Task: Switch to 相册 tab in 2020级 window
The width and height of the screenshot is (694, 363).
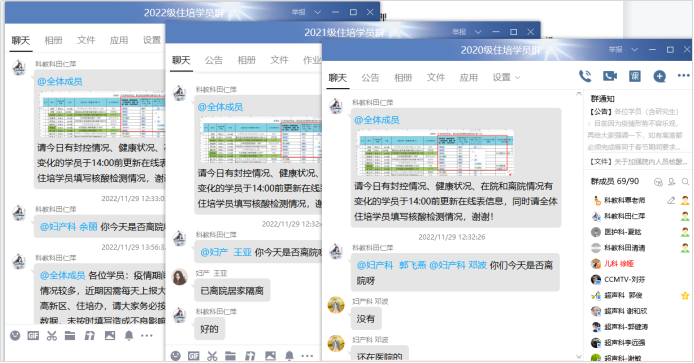Action: [x=403, y=77]
